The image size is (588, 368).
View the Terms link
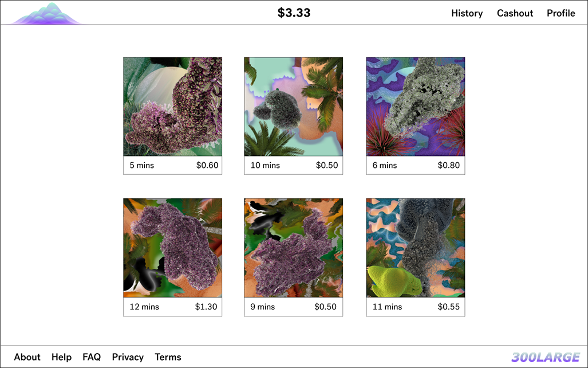pyautogui.click(x=168, y=357)
